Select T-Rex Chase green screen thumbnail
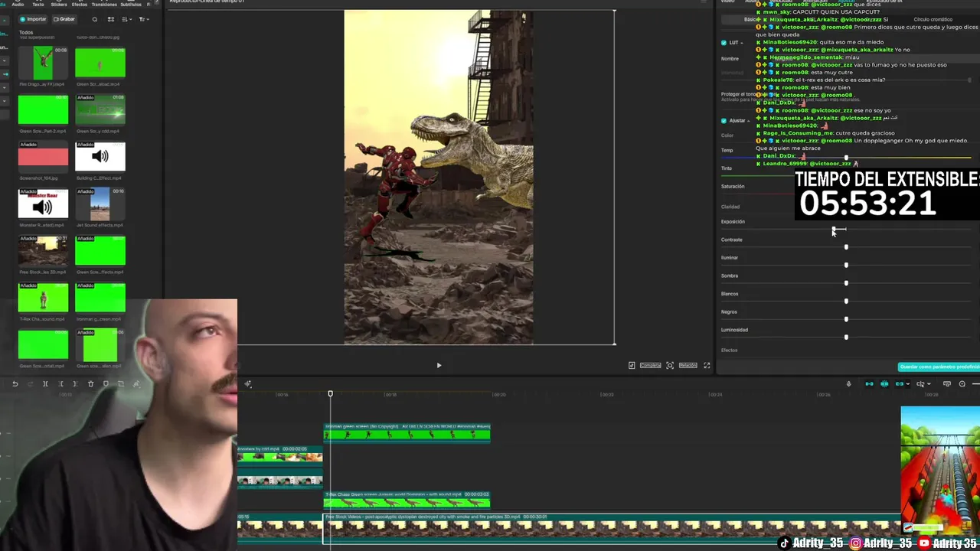 pos(43,298)
